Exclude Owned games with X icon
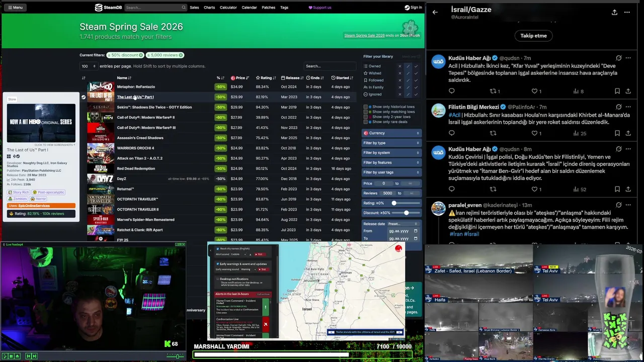Screen dimensions: 644x362 [400, 66]
